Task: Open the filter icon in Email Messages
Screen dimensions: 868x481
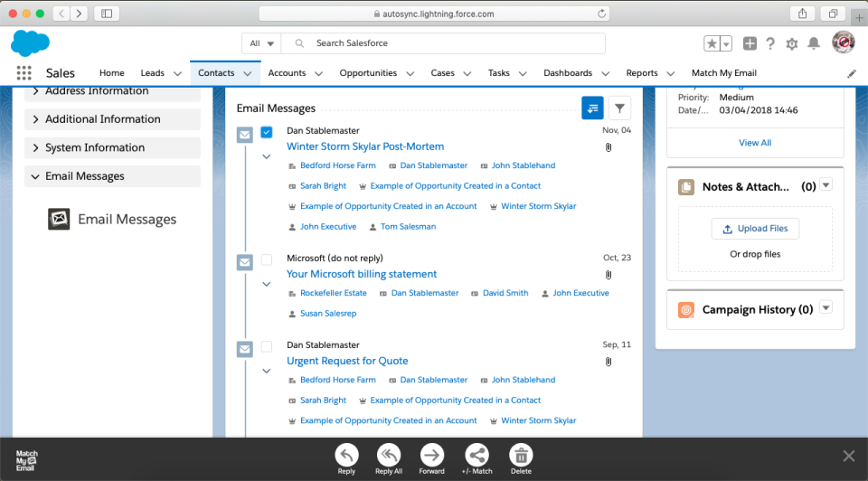Action: (x=619, y=108)
